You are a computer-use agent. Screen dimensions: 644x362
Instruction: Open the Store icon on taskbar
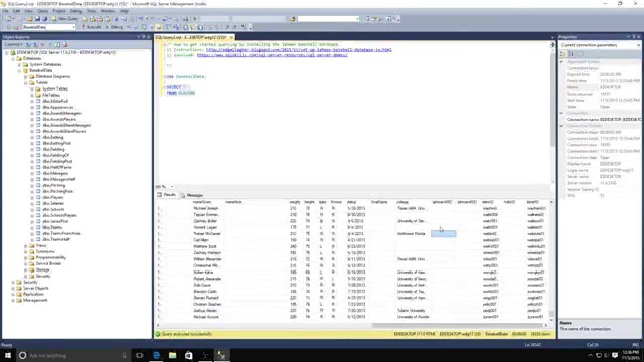(x=189, y=355)
